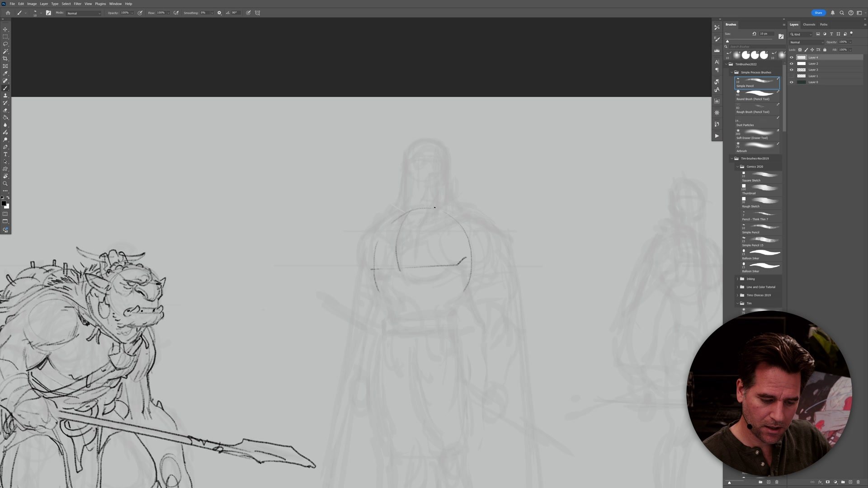868x488 pixels.
Task: Open the layer blend mode dropdown
Action: pos(807,42)
